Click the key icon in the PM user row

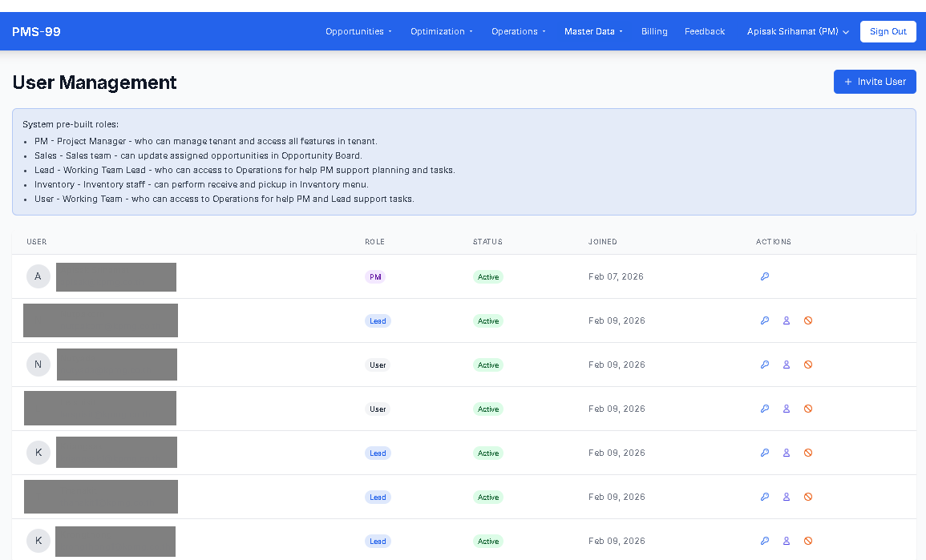point(765,276)
